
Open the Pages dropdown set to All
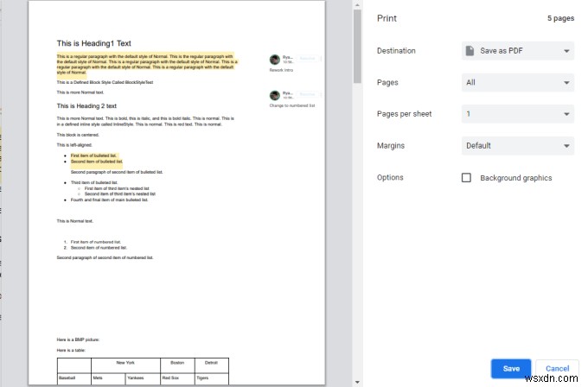click(x=517, y=82)
